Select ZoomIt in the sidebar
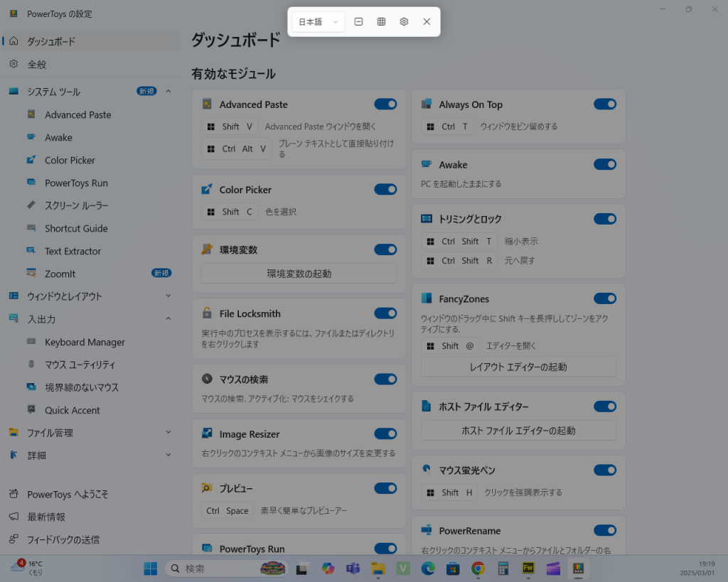 tap(60, 274)
